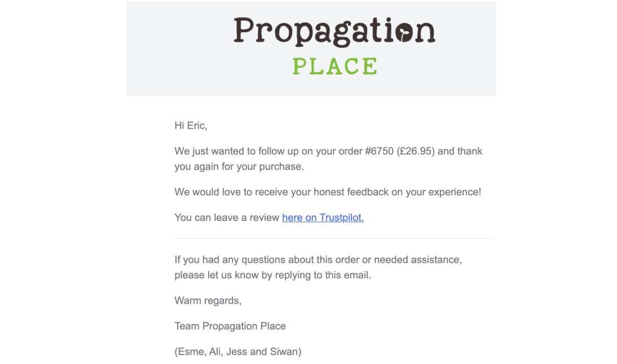
Task: Click the 'Warm regards,' sign-off
Action: pos(208,300)
